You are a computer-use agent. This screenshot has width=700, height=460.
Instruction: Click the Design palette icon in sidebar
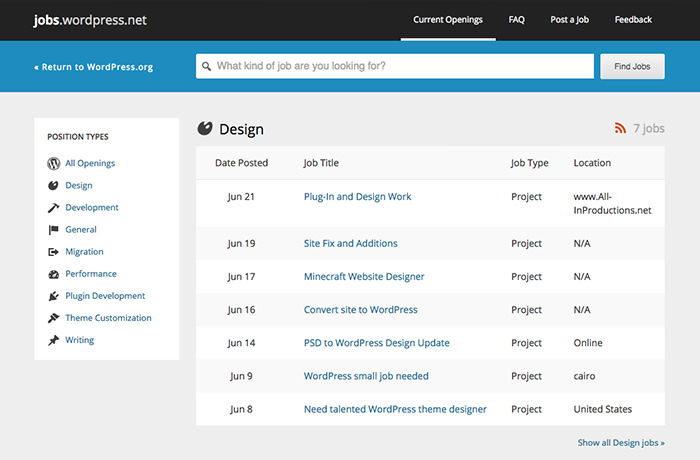[x=53, y=185]
